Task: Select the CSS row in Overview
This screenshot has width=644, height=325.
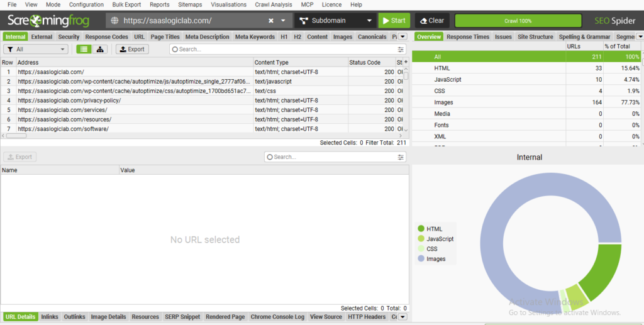Action: (x=526, y=91)
